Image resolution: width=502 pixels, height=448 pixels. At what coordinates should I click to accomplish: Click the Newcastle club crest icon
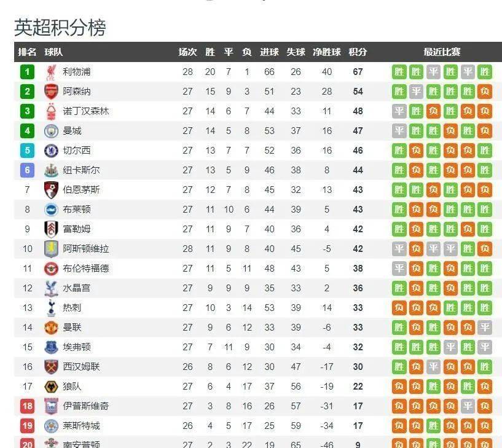[51, 170]
